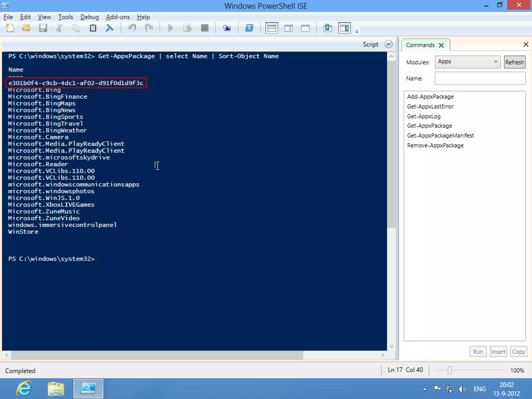This screenshot has height=399, width=532.
Task: Click WinStore in console output
Action: pyautogui.click(x=23, y=232)
